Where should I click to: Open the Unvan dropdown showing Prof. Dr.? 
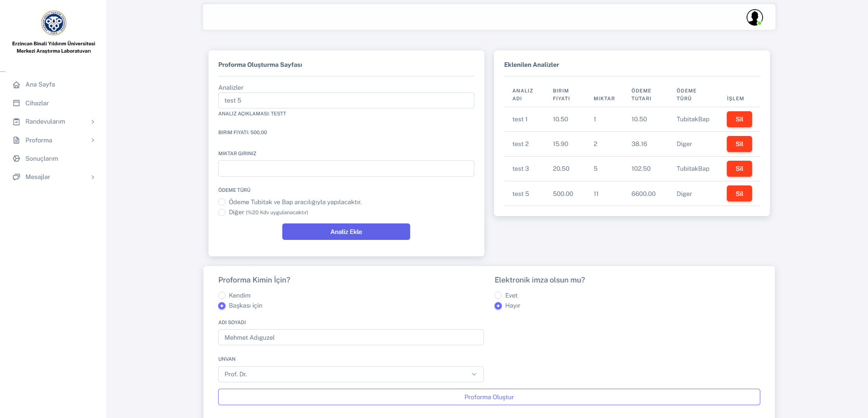point(351,374)
